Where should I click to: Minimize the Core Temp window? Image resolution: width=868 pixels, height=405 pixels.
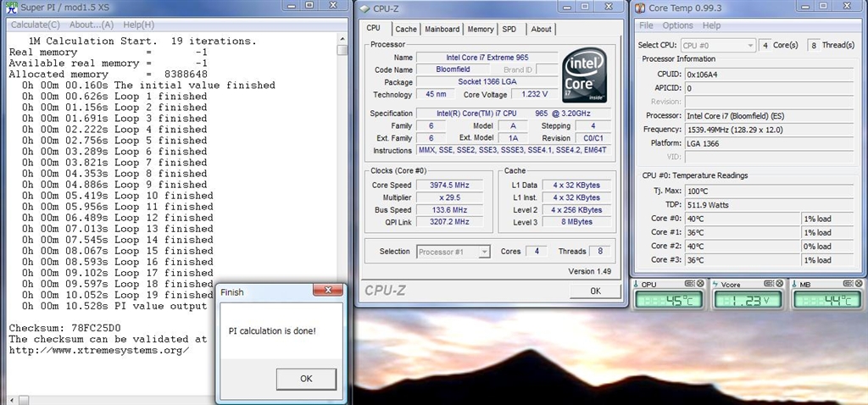tap(806, 6)
